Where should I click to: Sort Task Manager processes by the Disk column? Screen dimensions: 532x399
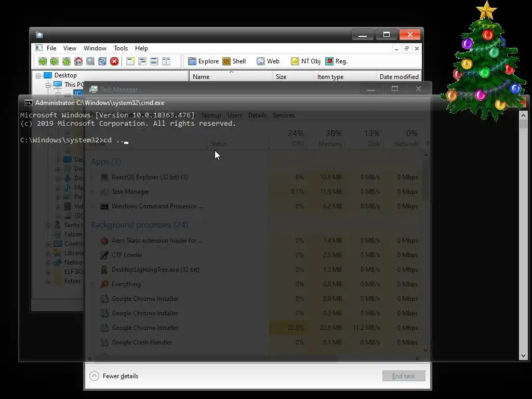(x=365, y=138)
